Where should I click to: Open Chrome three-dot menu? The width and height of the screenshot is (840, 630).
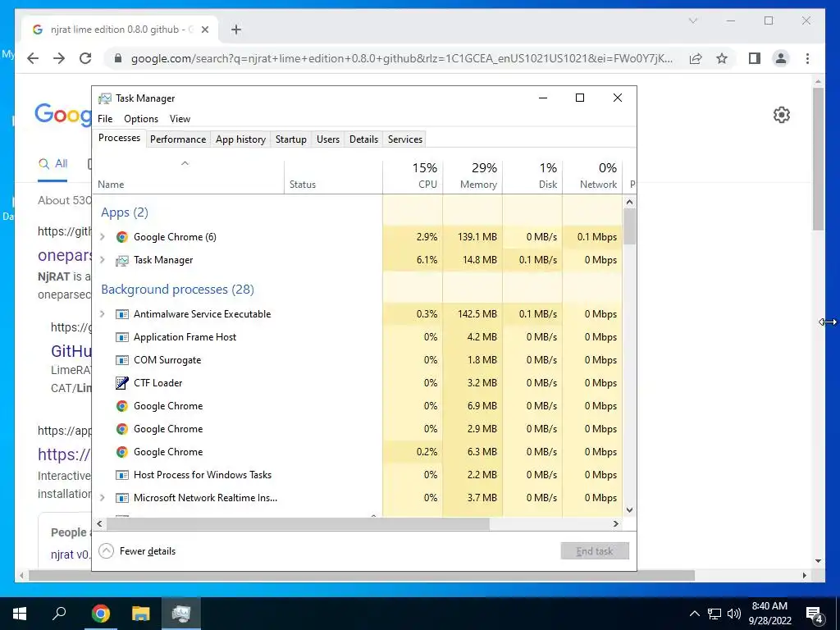click(x=807, y=58)
